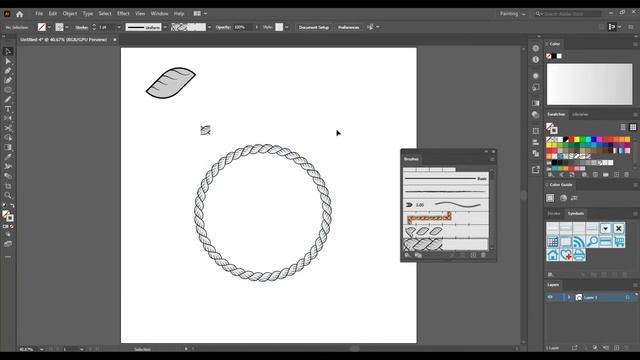The image size is (640, 360).
Task: Create new layer in Layers panel
Action: tap(616, 348)
